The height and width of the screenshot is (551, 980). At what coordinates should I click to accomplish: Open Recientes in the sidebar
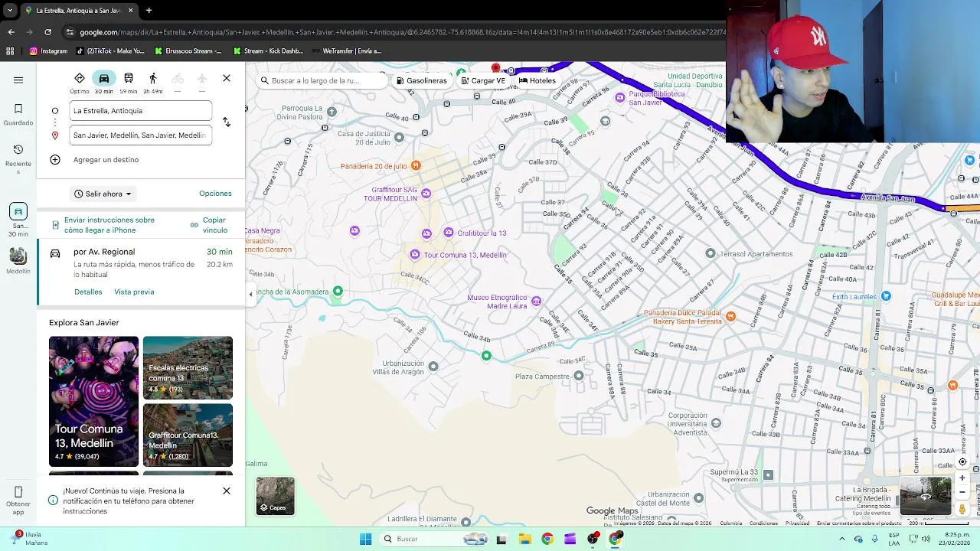(18, 159)
